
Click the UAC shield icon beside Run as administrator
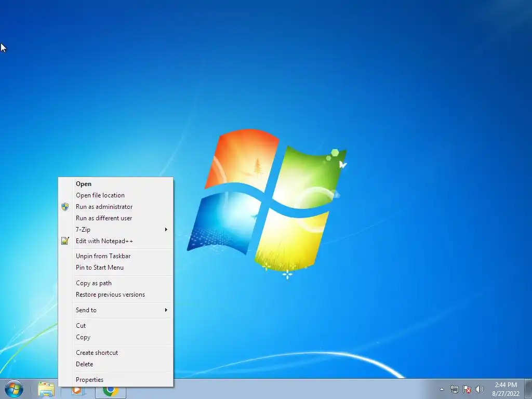click(65, 207)
